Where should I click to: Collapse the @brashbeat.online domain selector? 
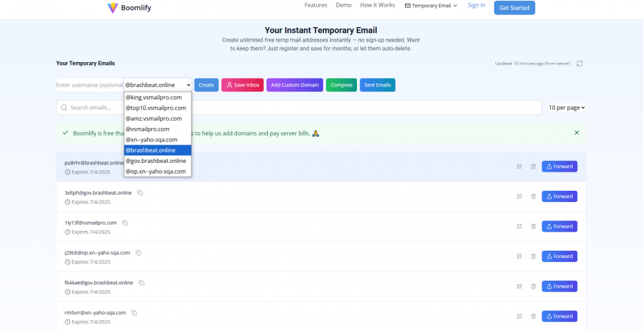click(158, 85)
